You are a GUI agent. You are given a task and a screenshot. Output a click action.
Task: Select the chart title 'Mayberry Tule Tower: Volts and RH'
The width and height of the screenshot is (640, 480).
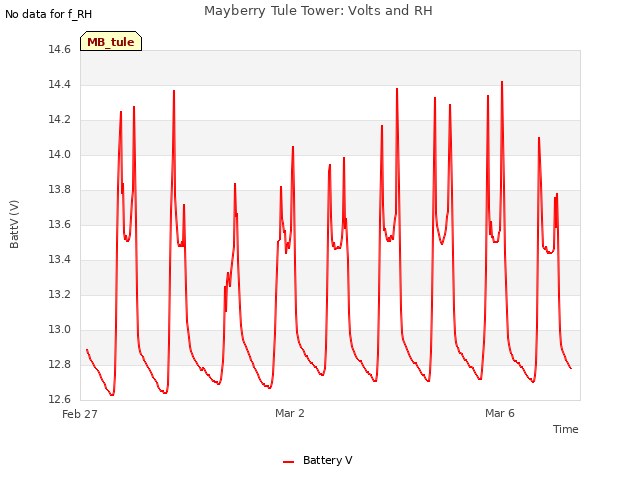click(318, 11)
